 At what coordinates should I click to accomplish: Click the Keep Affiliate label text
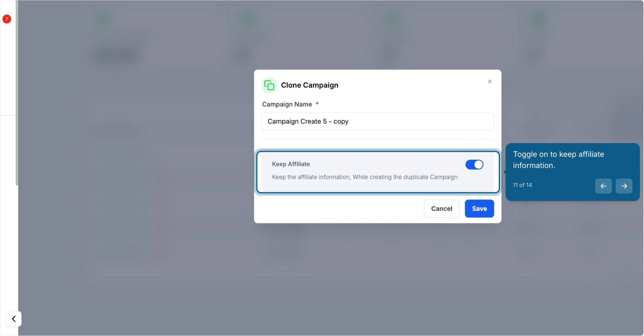coord(291,164)
